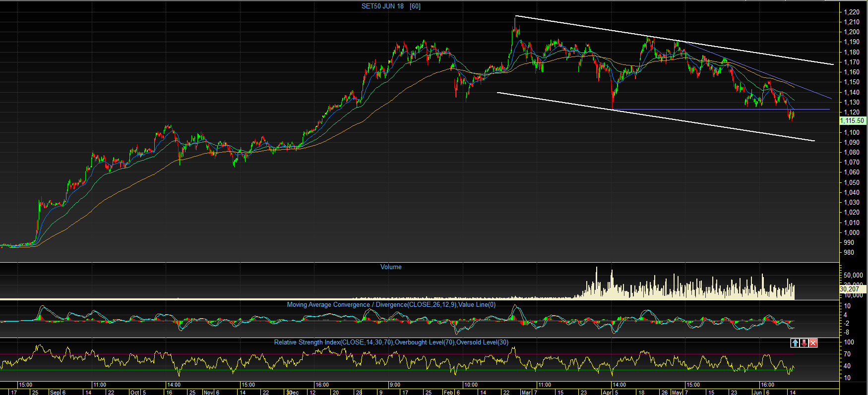Click the May month label on time axis
The image size is (868, 395).
point(677,392)
